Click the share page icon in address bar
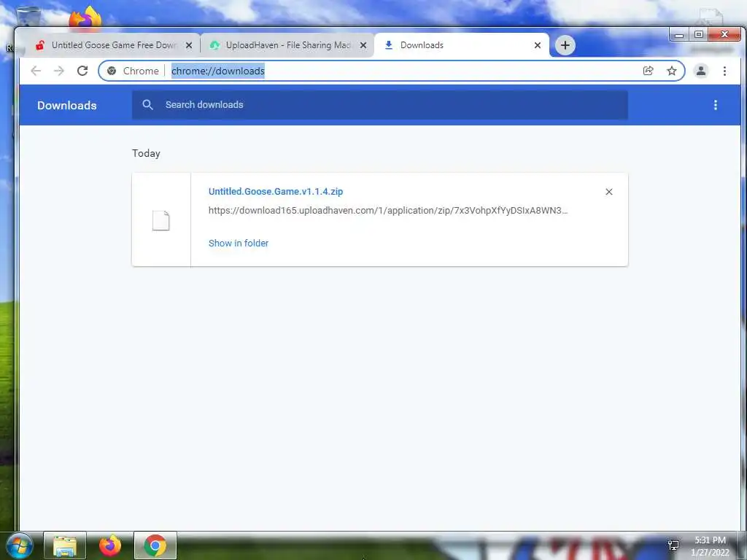 click(648, 71)
